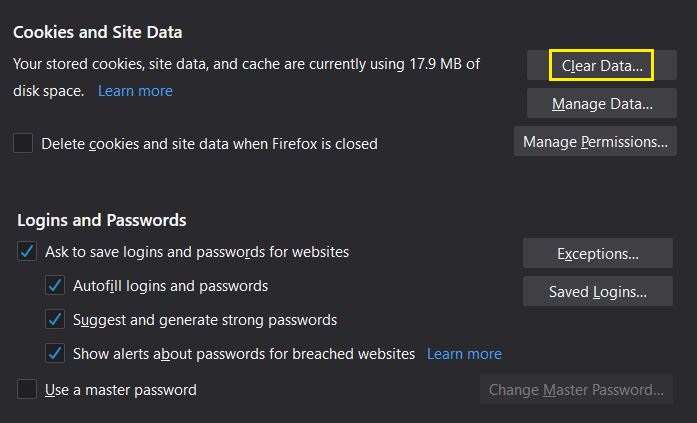Open the login Exceptions list
Viewport: 697px width, 423px height.
click(597, 253)
